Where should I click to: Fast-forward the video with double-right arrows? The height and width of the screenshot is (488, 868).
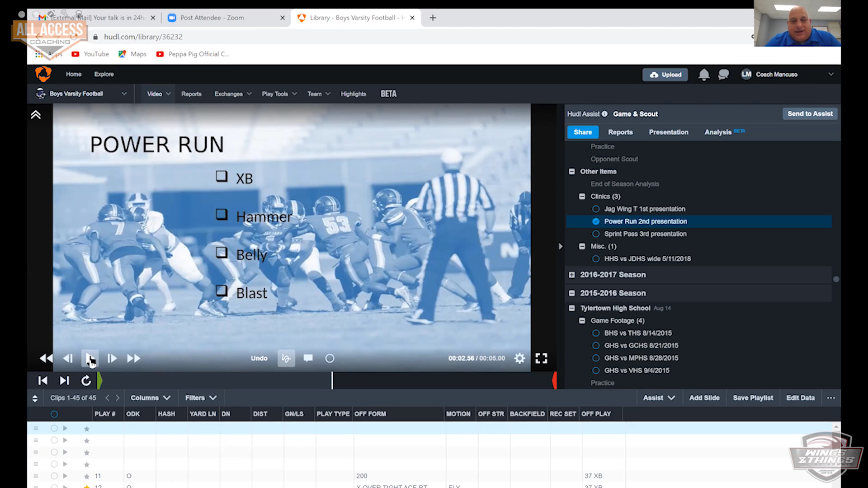tap(133, 358)
